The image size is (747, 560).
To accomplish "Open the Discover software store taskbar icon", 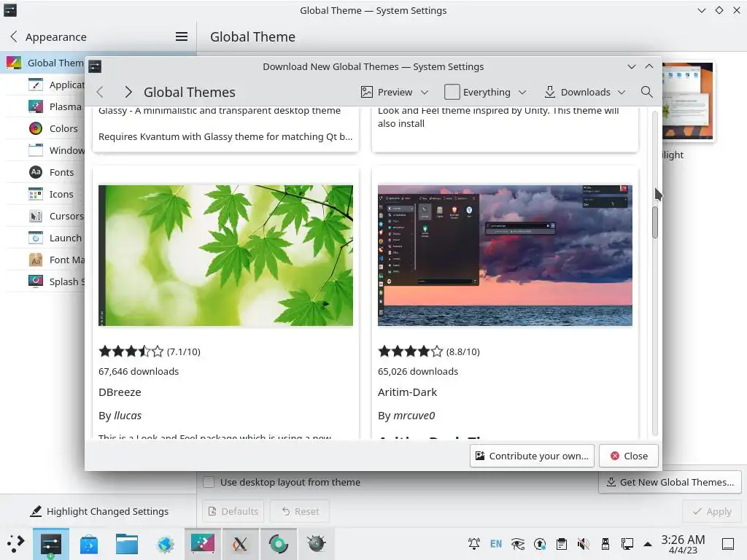I will tap(88, 544).
